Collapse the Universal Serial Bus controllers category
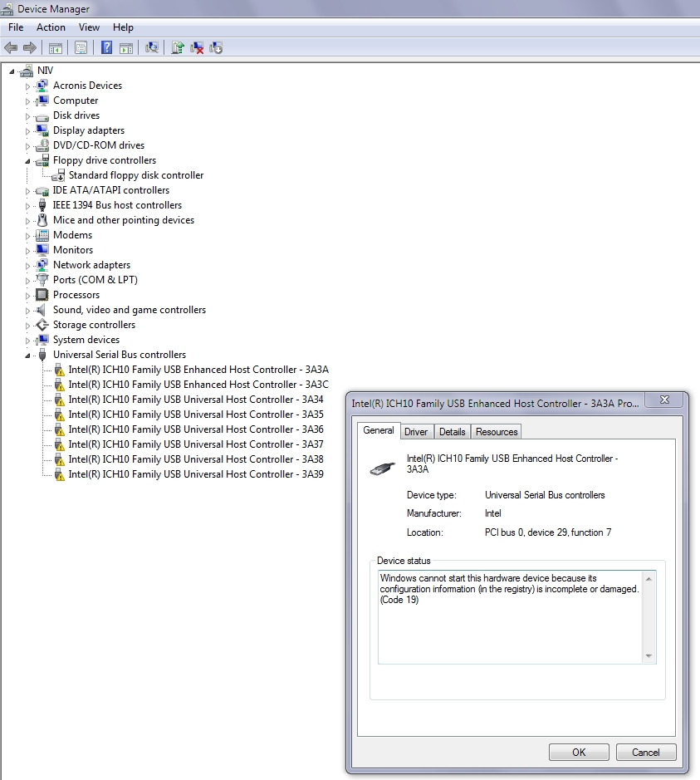 tap(28, 356)
